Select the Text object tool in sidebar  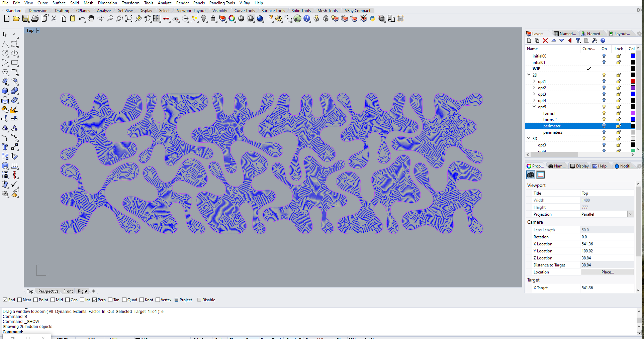5,147
